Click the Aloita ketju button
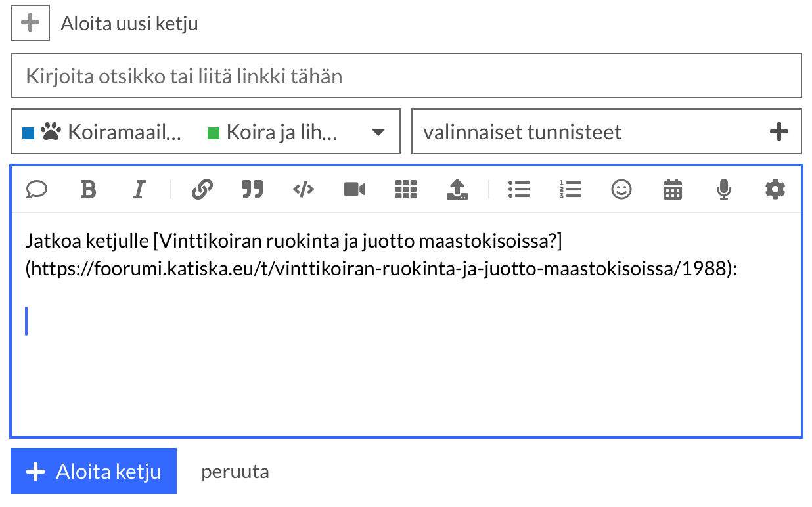The width and height of the screenshot is (812, 507). pos(93,472)
